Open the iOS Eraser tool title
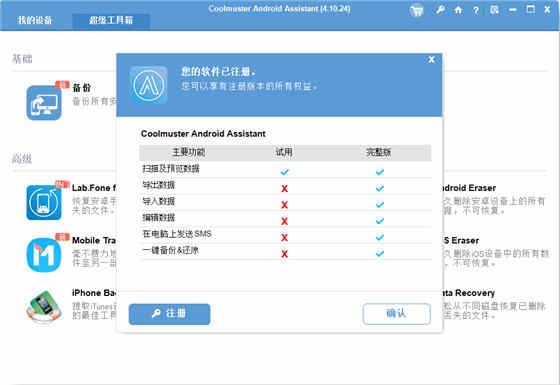Viewport: 560px width, 385px height. coord(461,240)
